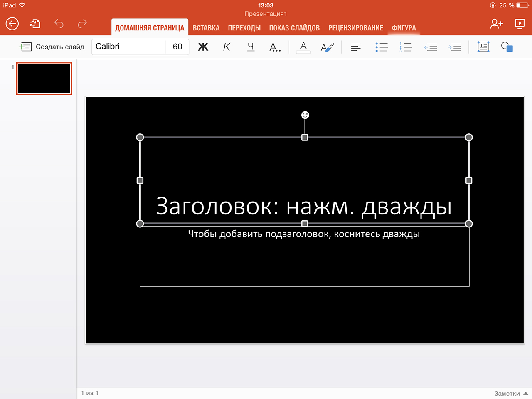532x399 pixels.
Task: Start slideshow with the play icon
Action: point(520,24)
